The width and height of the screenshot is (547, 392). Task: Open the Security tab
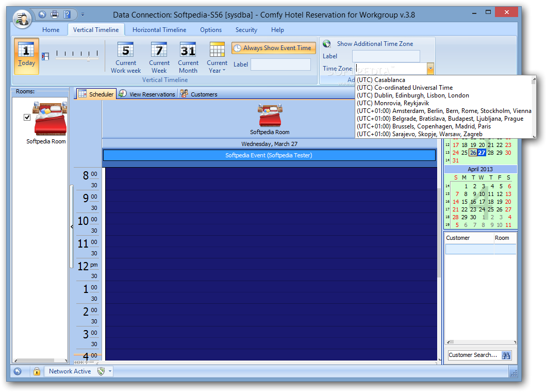click(246, 30)
